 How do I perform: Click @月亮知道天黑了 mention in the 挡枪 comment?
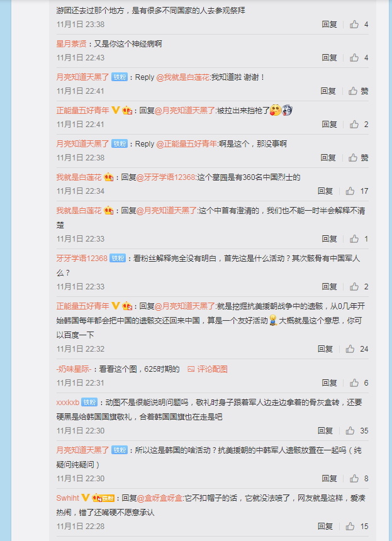[x=184, y=111]
